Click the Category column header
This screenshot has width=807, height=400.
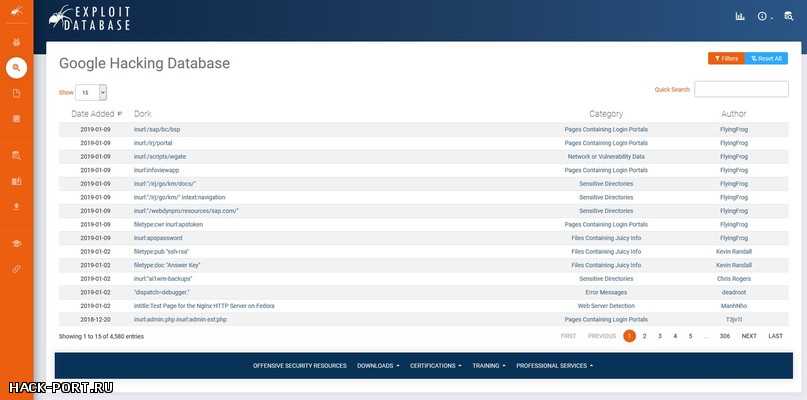click(606, 114)
